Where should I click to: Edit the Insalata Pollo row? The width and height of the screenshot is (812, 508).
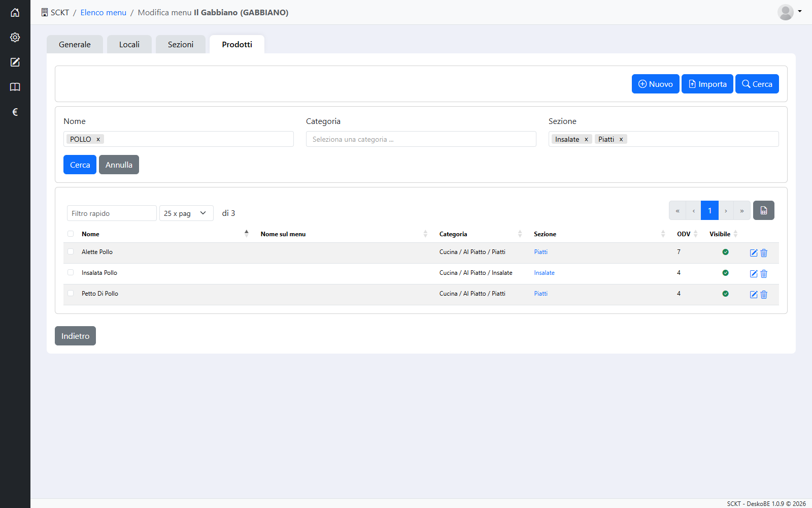point(754,274)
